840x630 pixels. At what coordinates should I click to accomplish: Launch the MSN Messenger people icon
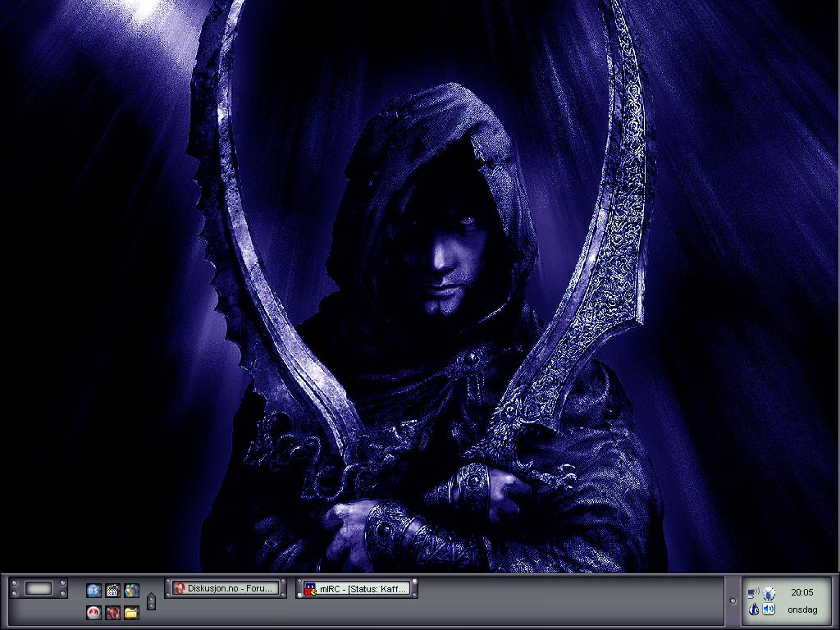click(131, 591)
